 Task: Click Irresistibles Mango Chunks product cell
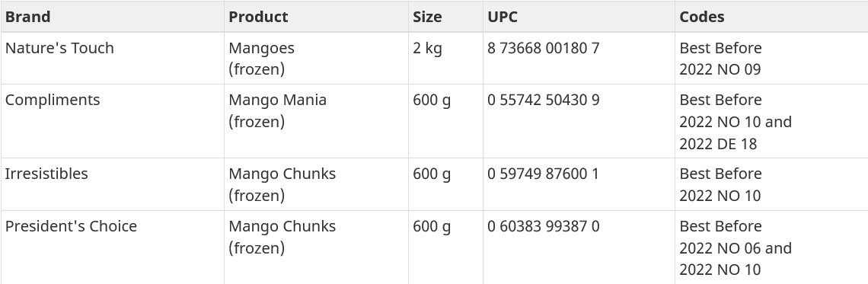[316, 184]
